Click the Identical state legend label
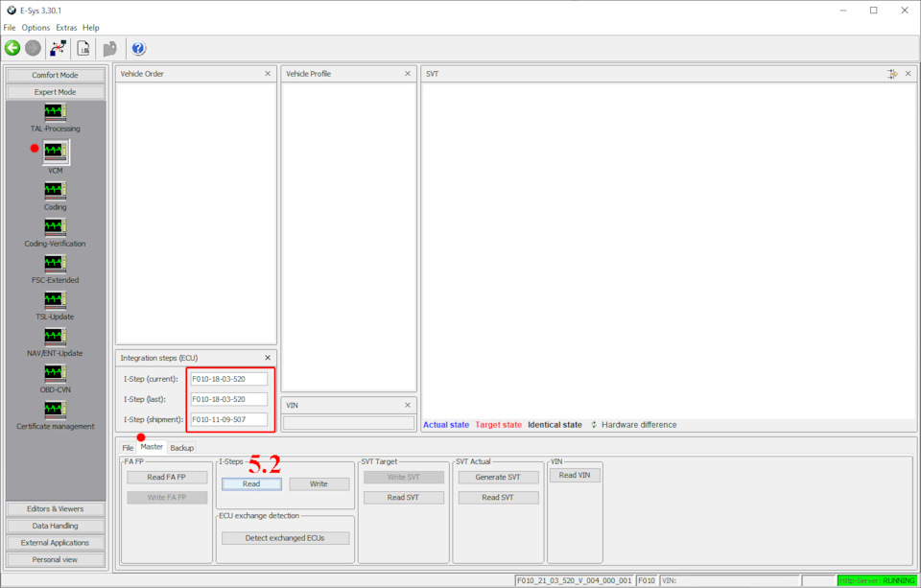The image size is (921, 588). (x=555, y=425)
